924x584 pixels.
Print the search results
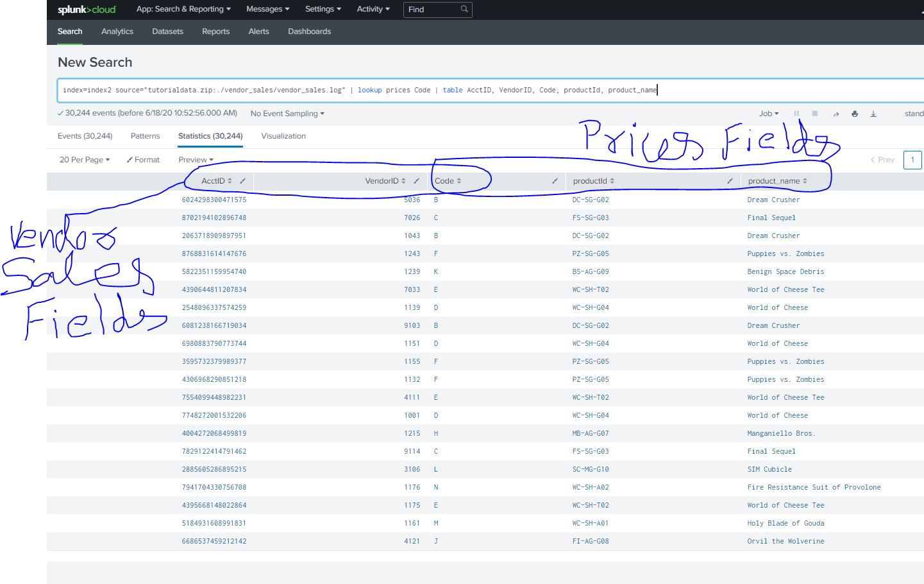click(855, 113)
